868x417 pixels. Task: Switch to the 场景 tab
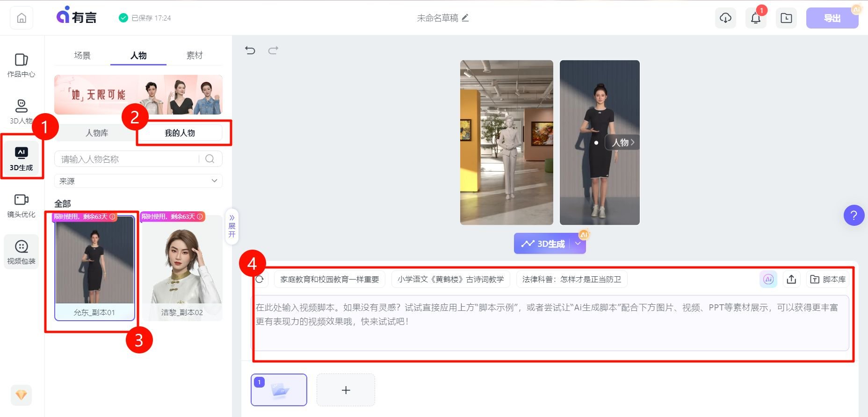coord(82,55)
